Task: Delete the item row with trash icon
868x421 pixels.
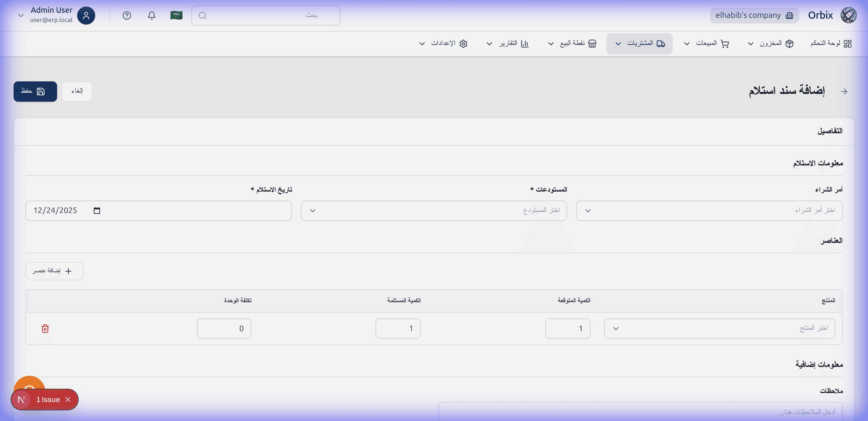Action: pyautogui.click(x=45, y=328)
